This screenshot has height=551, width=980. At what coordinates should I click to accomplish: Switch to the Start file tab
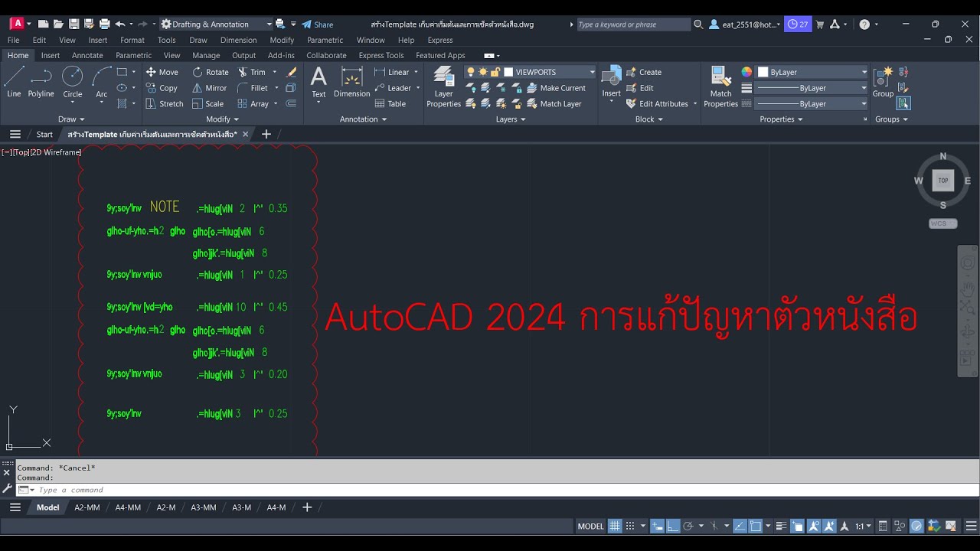click(44, 135)
